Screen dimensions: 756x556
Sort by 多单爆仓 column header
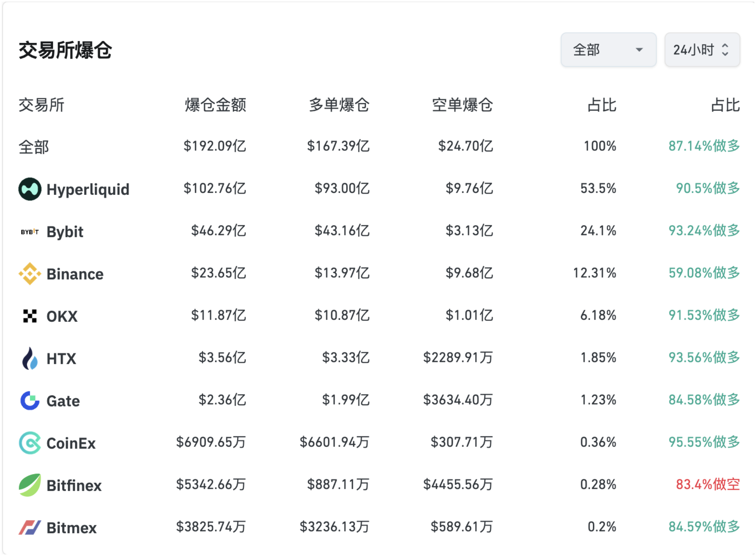click(339, 105)
